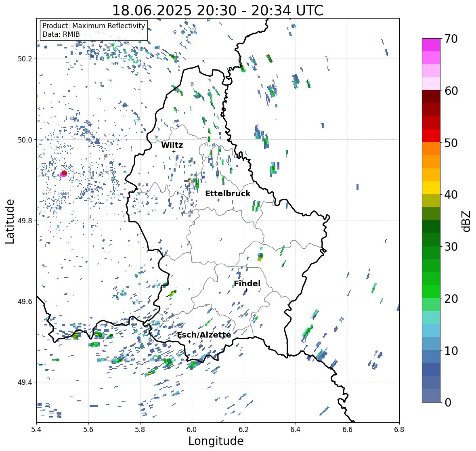
Task: Click the yellow 40 dBZ colorbar segment
Action: click(x=431, y=188)
